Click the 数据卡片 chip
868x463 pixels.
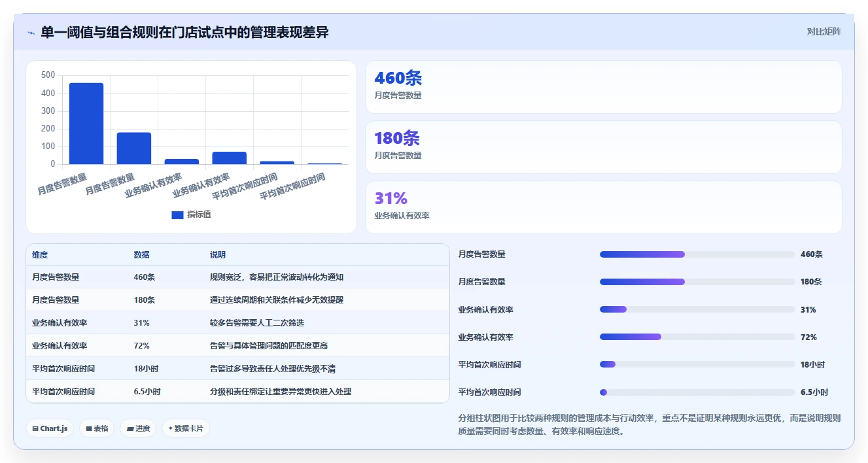[186, 428]
